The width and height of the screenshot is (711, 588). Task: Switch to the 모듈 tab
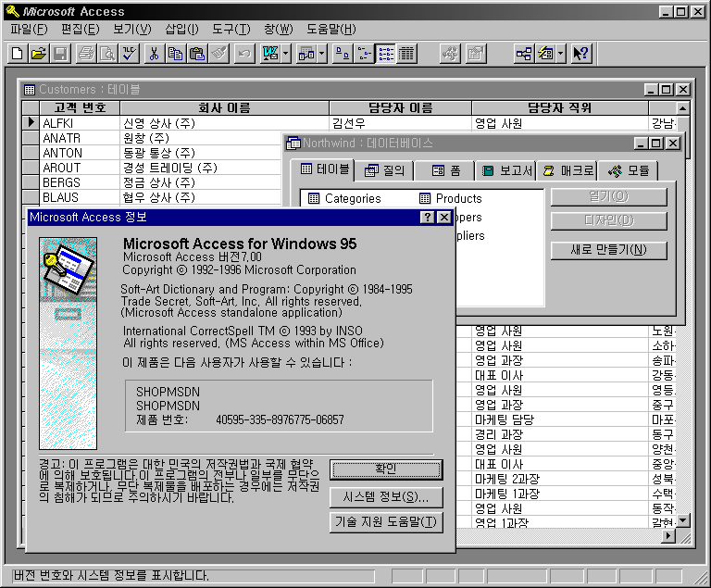tap(629, 170)
